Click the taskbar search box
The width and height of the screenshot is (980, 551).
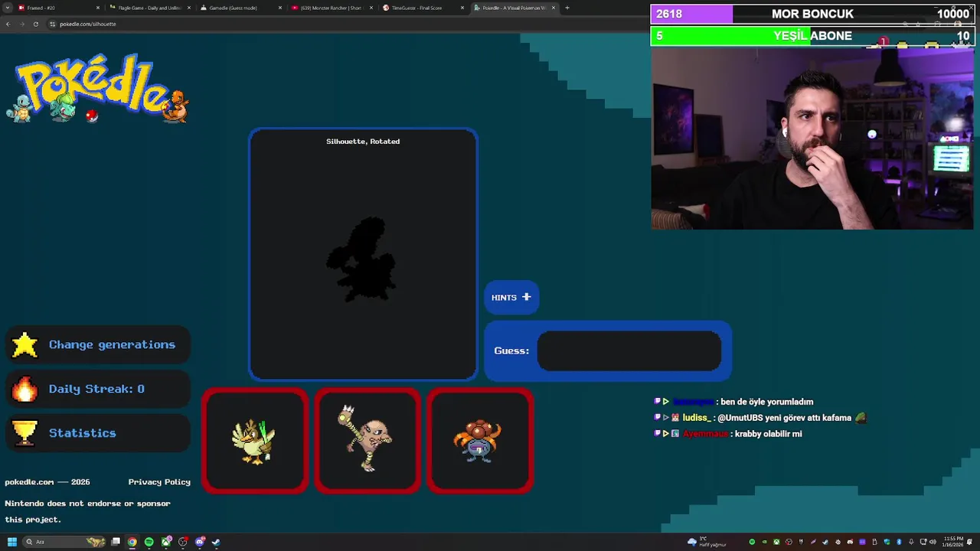(x=65, y=542)
